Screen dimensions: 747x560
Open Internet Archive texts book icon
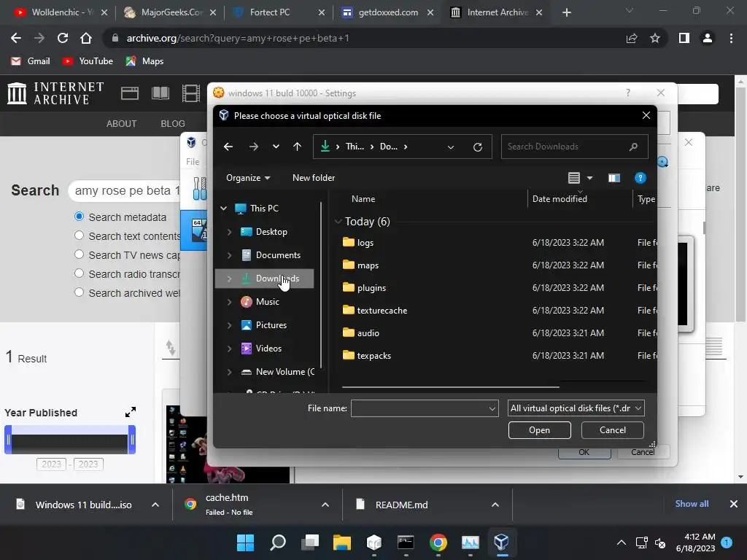(x=160, y=93)
